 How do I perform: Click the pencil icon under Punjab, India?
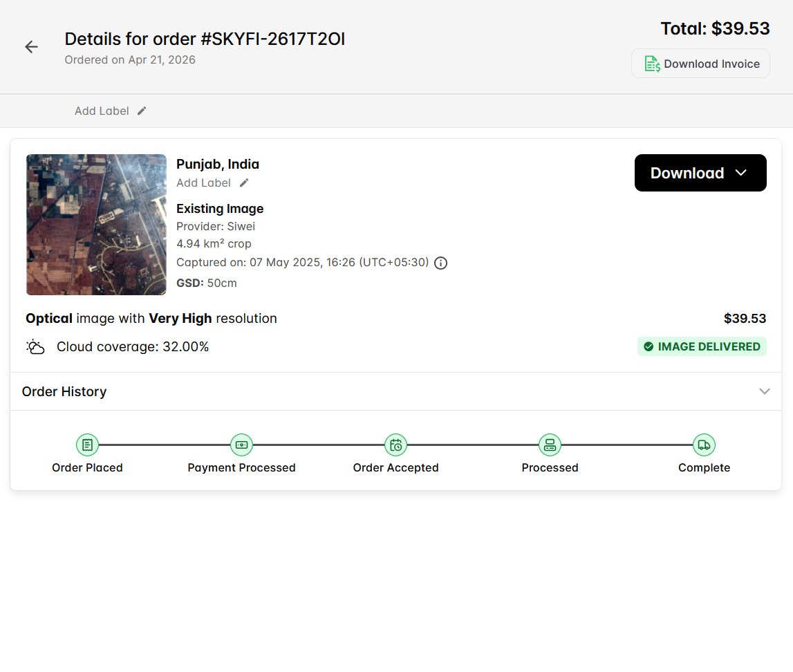tap(244, 183)
